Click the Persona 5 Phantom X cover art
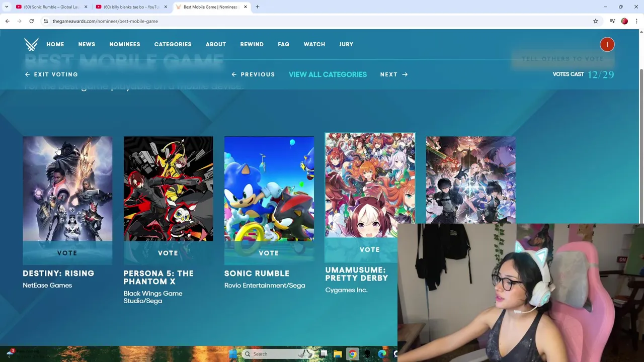The height and width of the screenshot is (362, 644). (168, 189)
